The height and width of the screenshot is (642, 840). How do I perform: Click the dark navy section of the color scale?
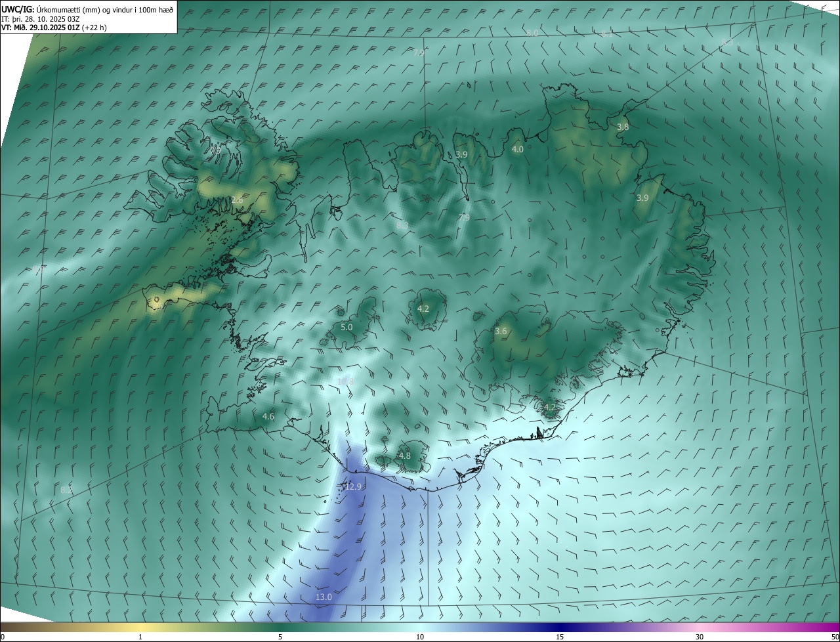click(560, 627)
